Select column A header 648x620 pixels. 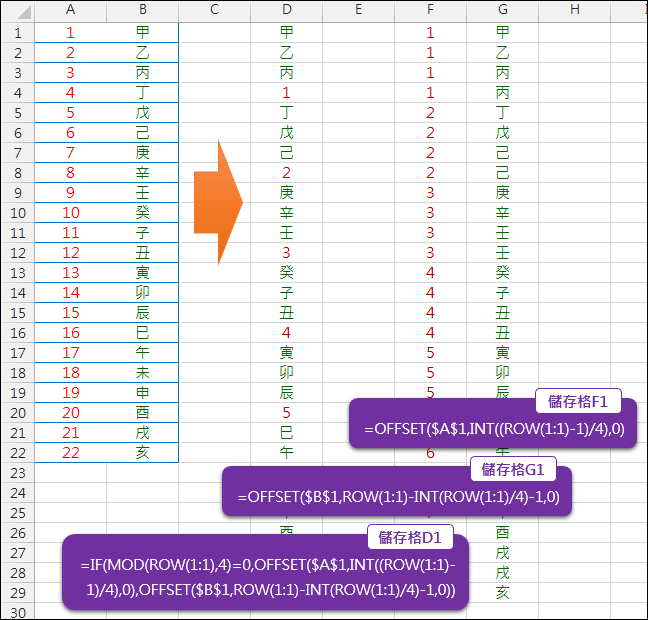(x=71, y=10)
